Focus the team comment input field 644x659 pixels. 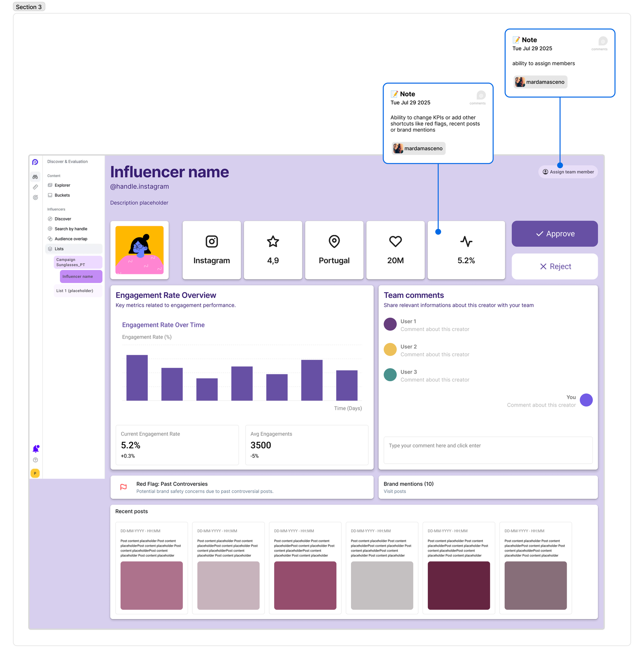(488, 450)
